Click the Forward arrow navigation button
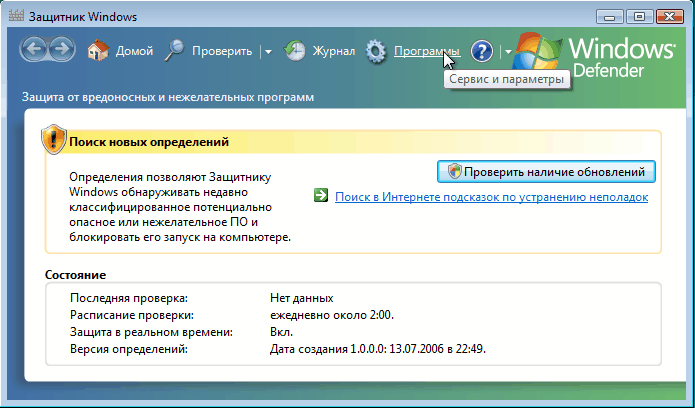 61,50
